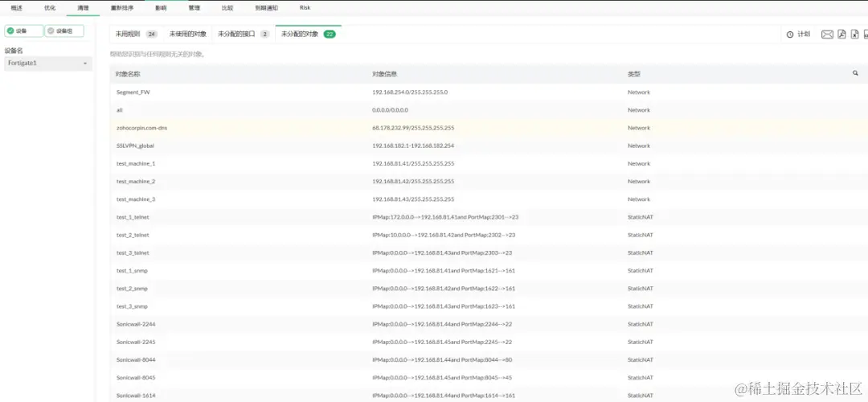Open the 影响 tab
The width and height of the screenshot is (868, 402).
161,8
